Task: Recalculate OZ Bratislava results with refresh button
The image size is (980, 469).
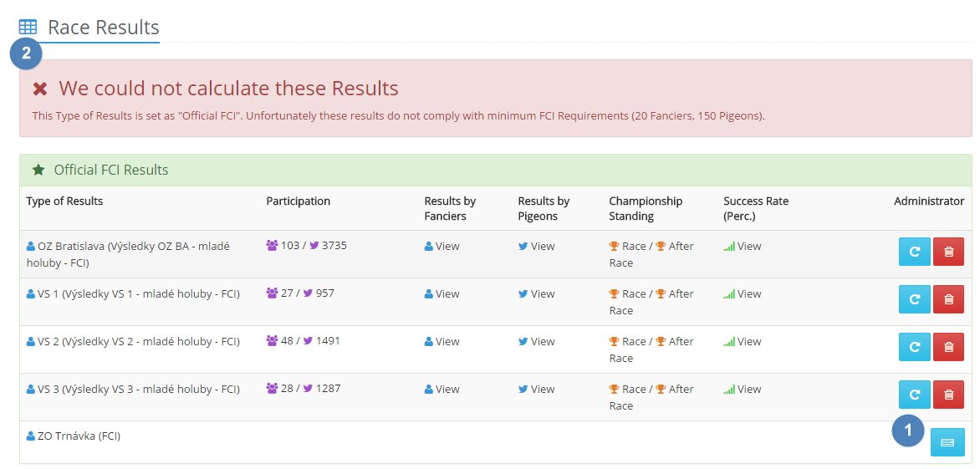Action: 914,252
